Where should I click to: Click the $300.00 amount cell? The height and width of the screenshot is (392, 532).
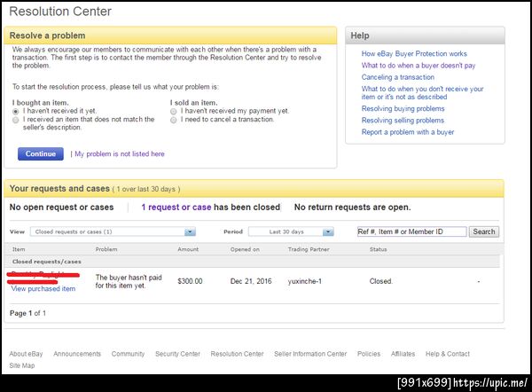coord(190,281)
